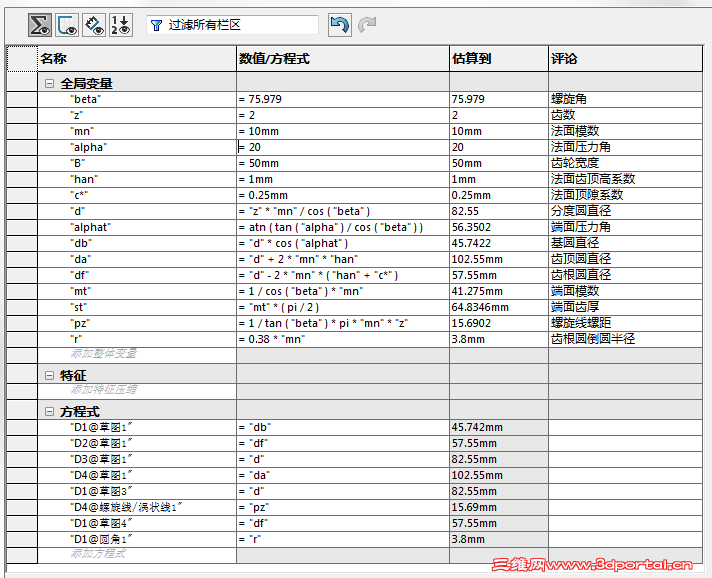The image size is (712, 578).
Task: Click the 法面模数 comment cell
Action: tap(625, 131)
